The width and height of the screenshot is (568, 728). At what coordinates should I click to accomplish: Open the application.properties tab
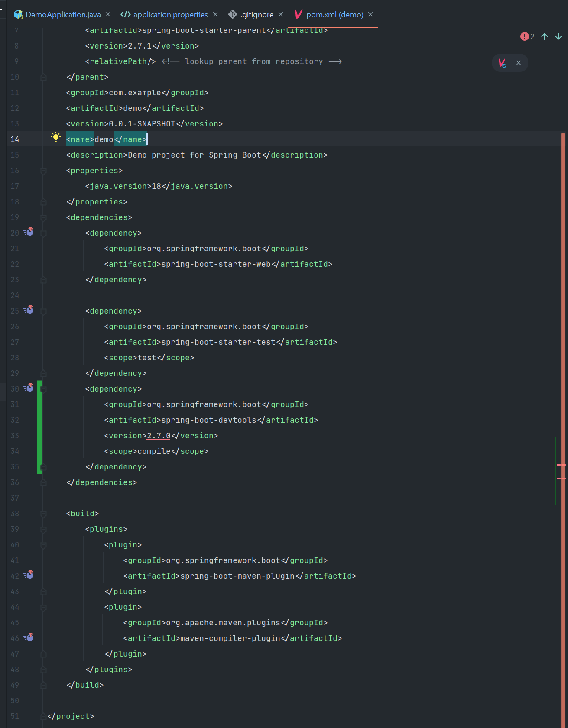click(x=170, y=15)
